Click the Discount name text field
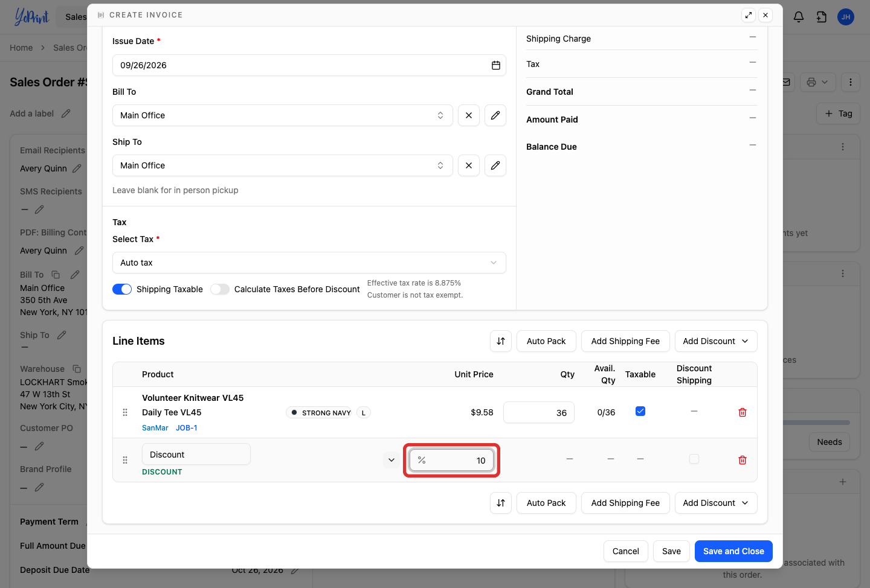This screenshot has width=870, height=588. (x=196, y=455)
